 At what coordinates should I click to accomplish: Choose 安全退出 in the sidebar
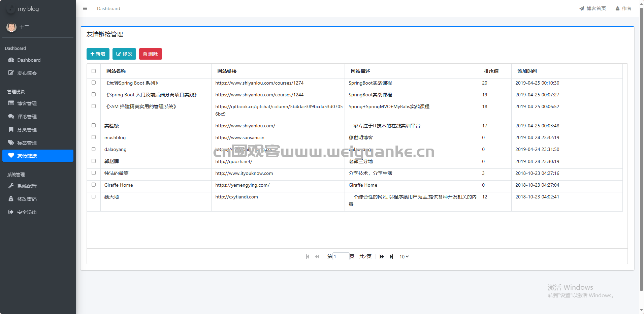tap(38, 212)
